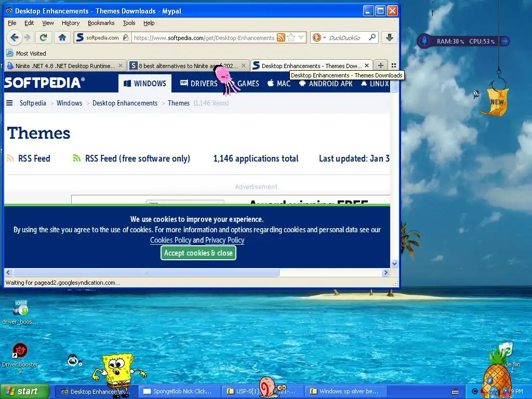Click the Desktop Enhancements breadcrumb link
Screen dimensions: 532x399
click(125, 103)
